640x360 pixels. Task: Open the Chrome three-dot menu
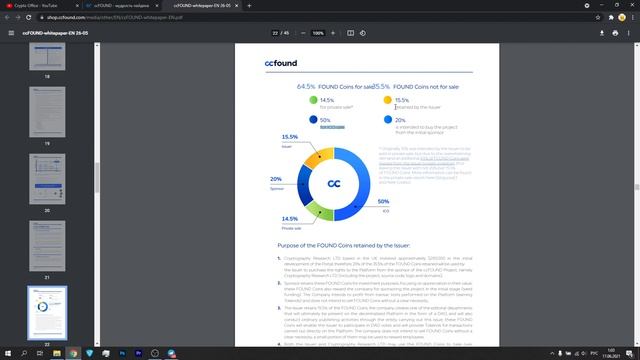633,18
